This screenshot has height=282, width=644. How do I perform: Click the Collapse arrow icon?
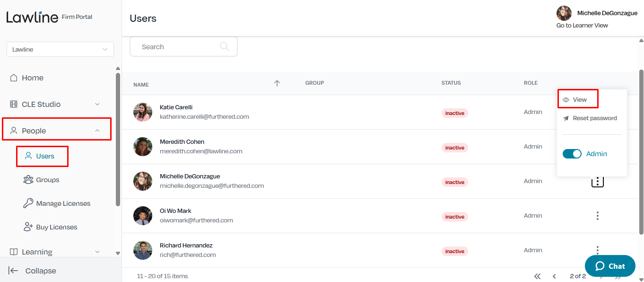point(13,271)
